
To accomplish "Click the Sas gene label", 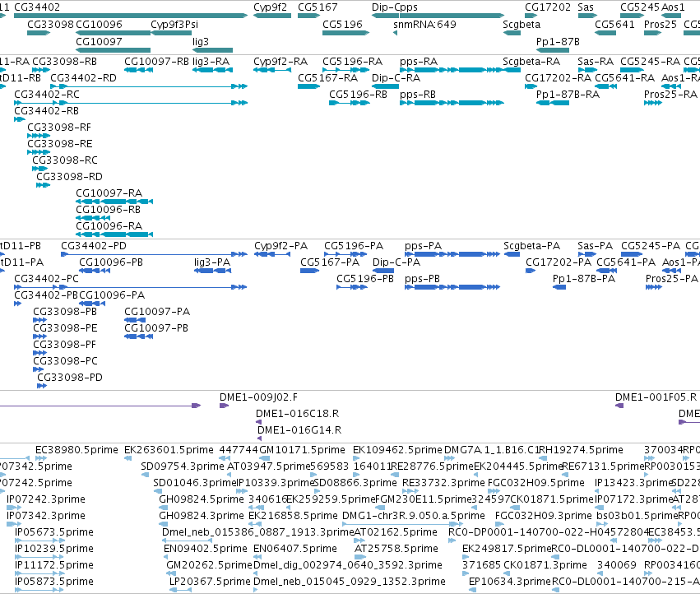I will (586, 7).
